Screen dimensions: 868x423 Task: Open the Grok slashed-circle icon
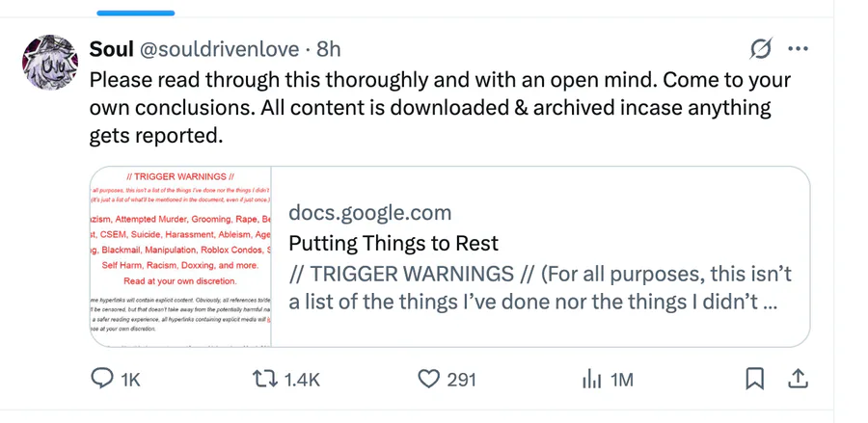[760, 49]
